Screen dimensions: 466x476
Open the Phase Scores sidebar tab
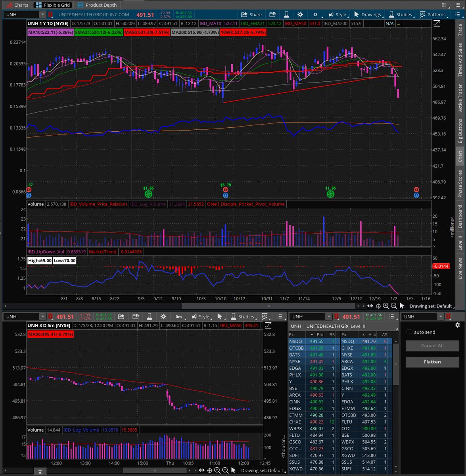coord(460,184)
